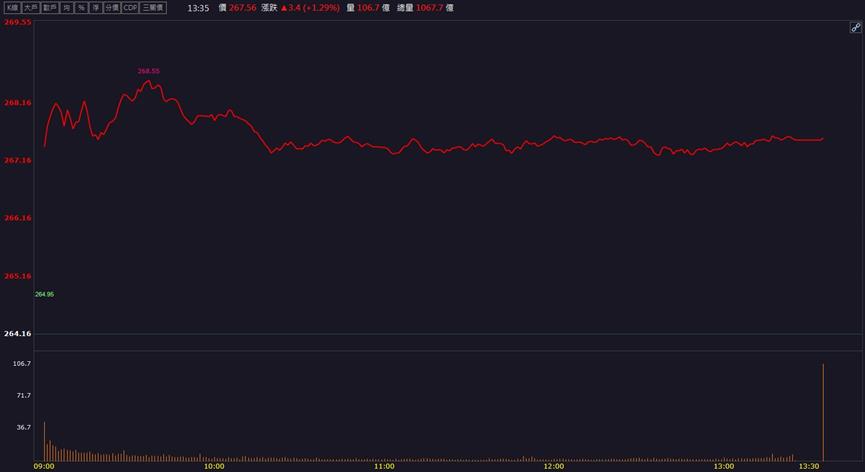Switch to the K線 chart view
Viewport: 865px width, 472px height.
(x=12, y=8)
